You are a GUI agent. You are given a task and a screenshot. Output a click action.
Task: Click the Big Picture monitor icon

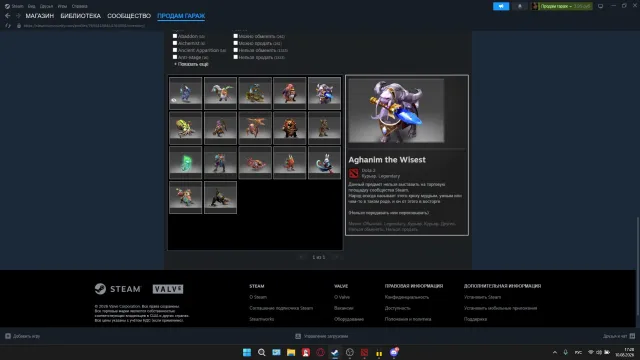600,6
